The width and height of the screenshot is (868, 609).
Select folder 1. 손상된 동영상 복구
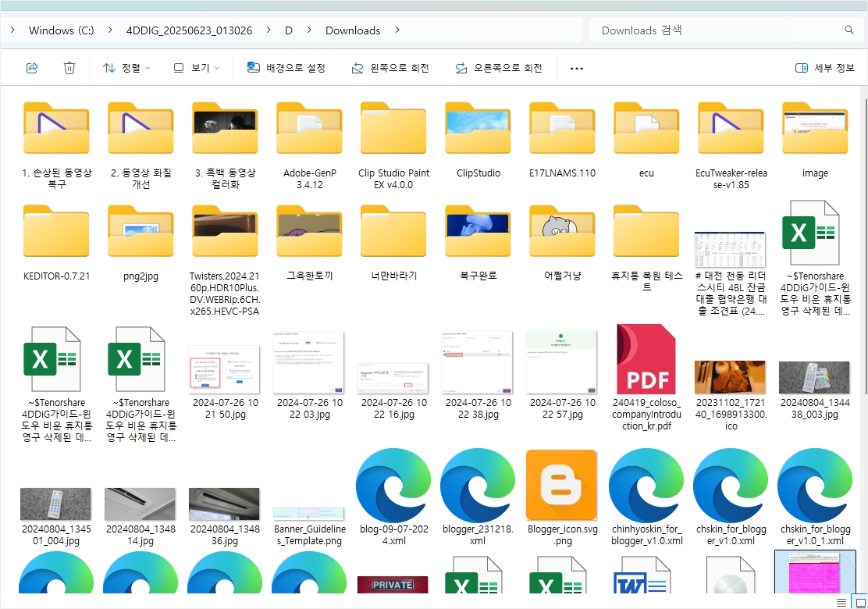click(56, 145)
